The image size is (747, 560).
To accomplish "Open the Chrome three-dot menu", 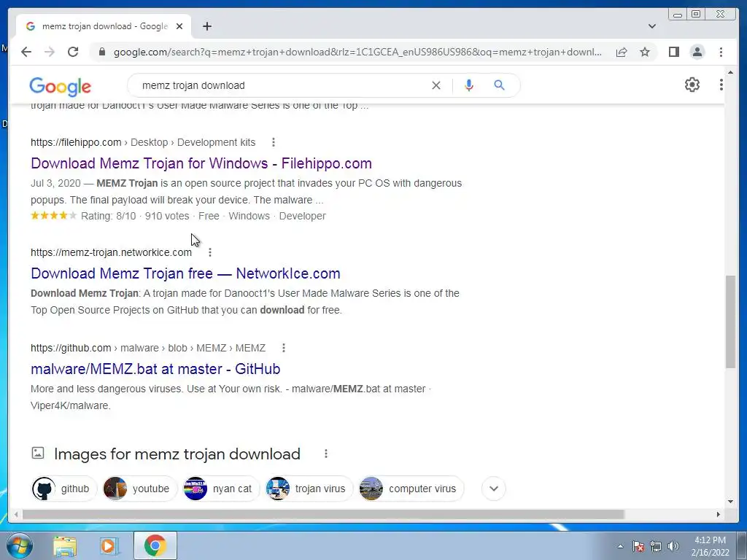I will pyautogui.click(x=721, y=52).
